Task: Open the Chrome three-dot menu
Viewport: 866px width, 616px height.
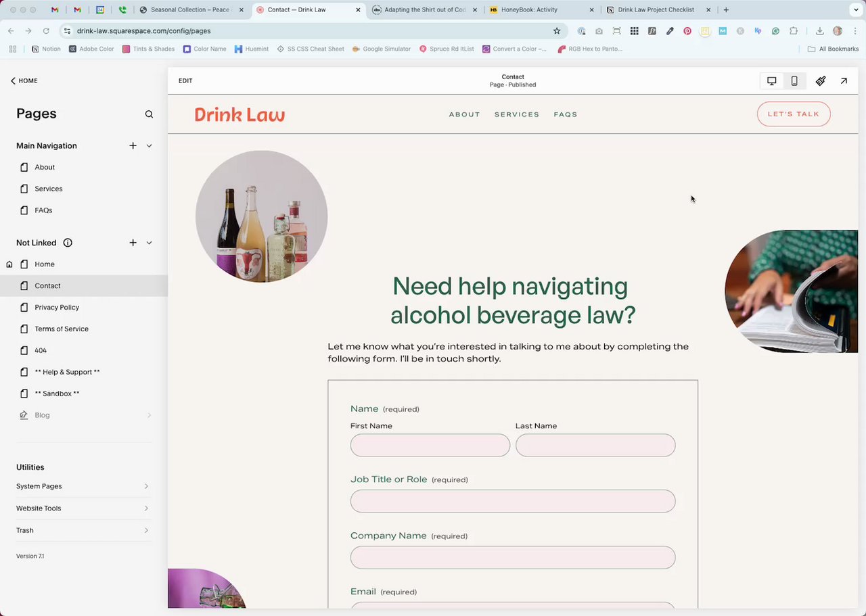Action: 854,31
